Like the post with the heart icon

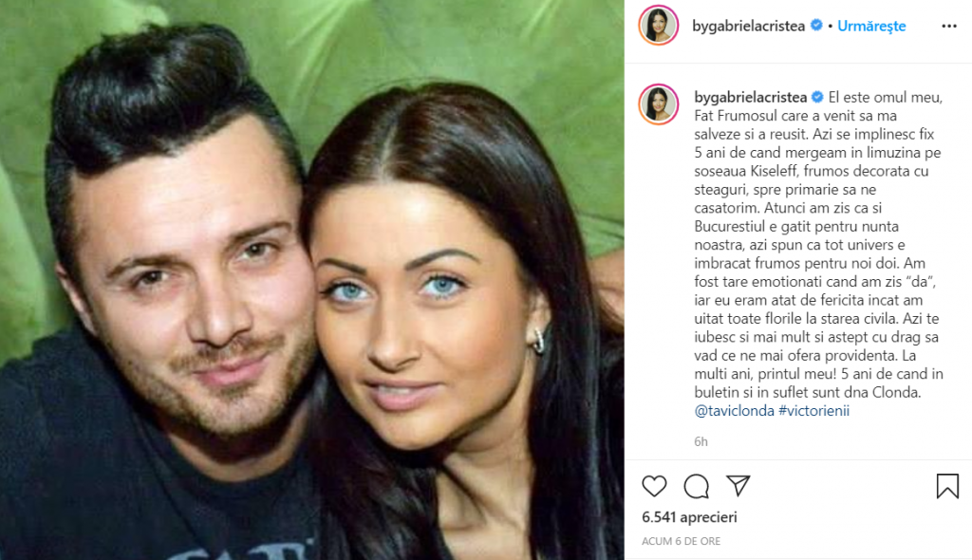tap(654, 486)
